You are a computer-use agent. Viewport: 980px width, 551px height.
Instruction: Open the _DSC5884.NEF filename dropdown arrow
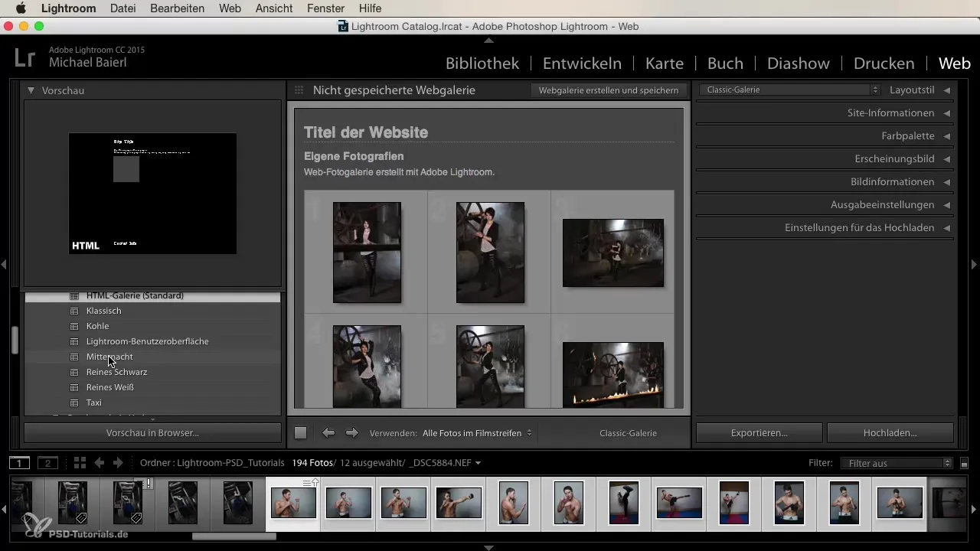click(479, 463)
